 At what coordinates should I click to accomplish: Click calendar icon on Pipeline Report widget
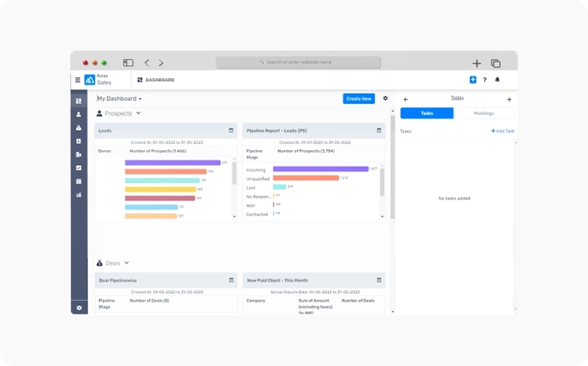379,131
